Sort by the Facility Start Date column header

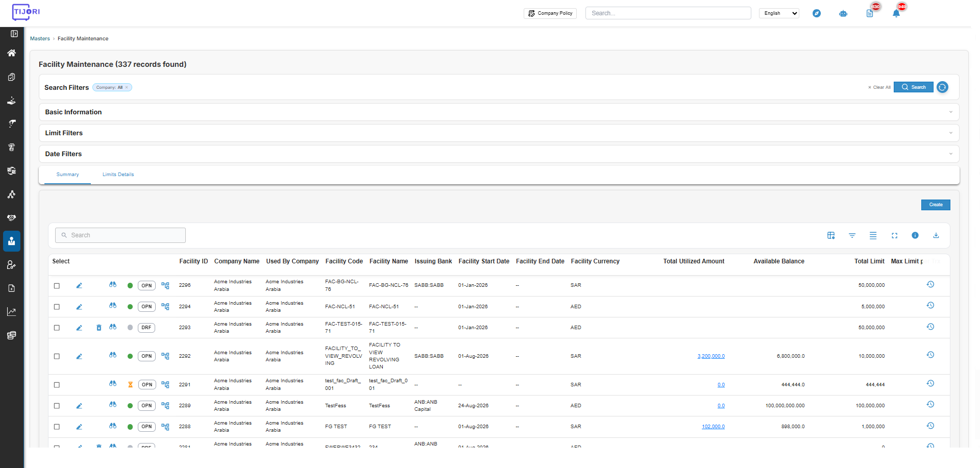(x=484, y=261)
